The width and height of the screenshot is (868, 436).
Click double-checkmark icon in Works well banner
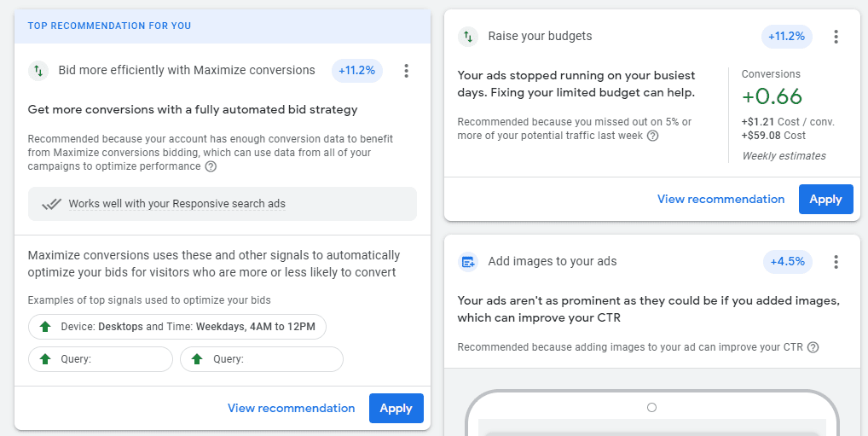(51, 204)
